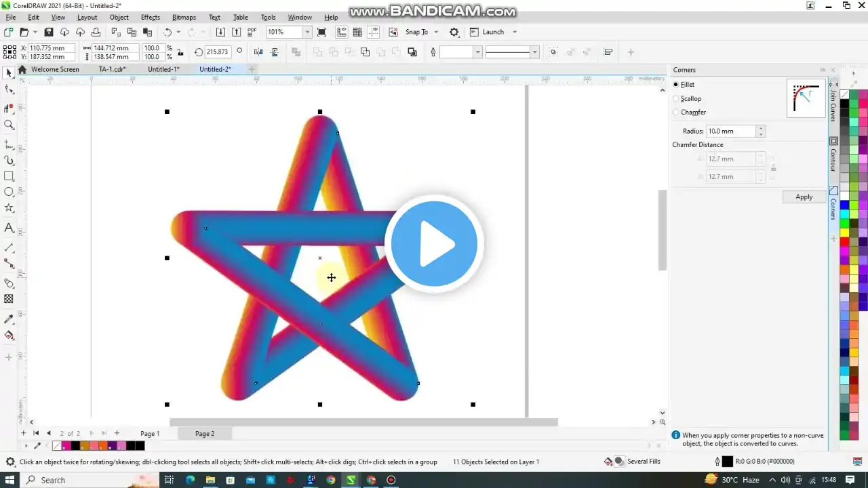Screen dimensions: 868x488
Task: Select the Pick tool
Action: (x=9, y=73)
